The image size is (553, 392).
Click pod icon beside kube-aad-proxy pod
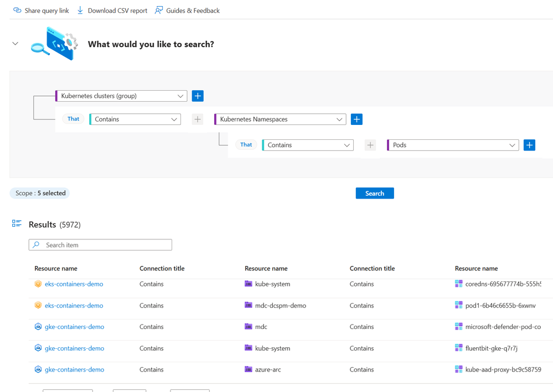point(458,369)
